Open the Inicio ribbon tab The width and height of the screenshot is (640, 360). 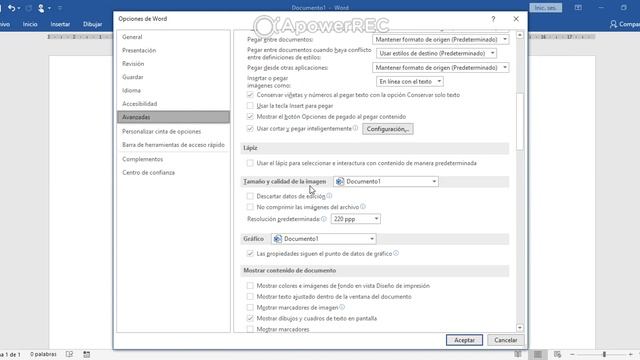click(x=30, y=24)
